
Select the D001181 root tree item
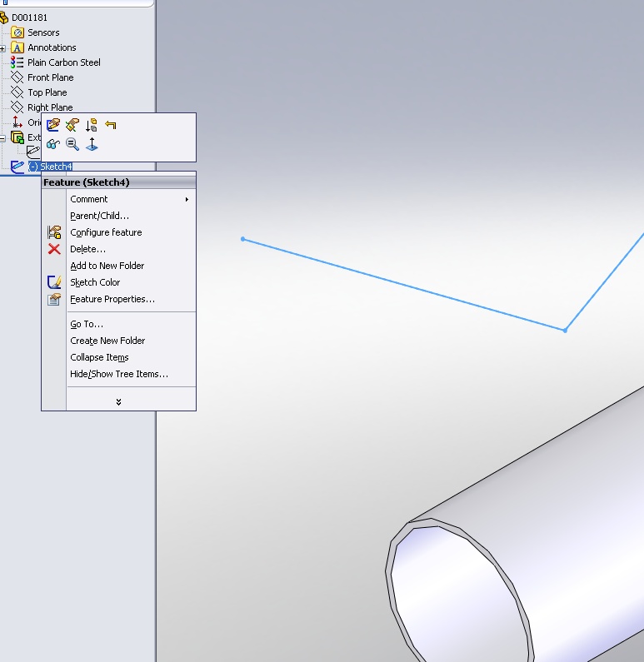29,17
